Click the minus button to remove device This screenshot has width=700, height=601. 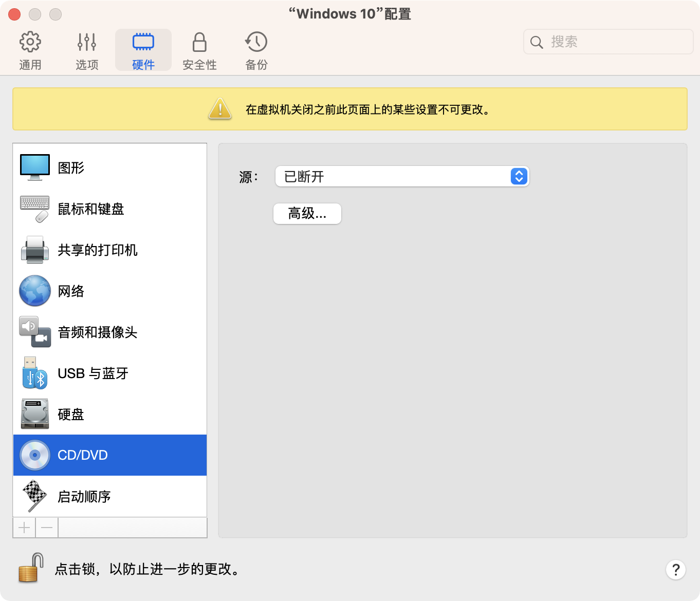47,528
